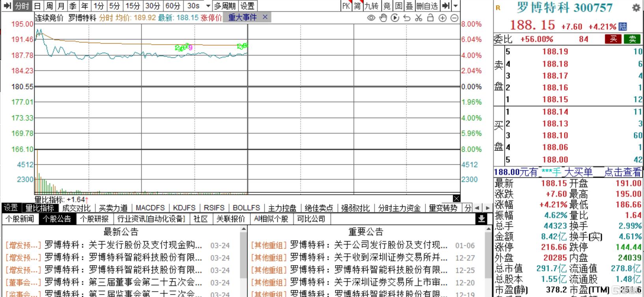Viewport: 644px width, 297px height.
Task: Close the indicator panel with X box
Action: coord(456,198)
